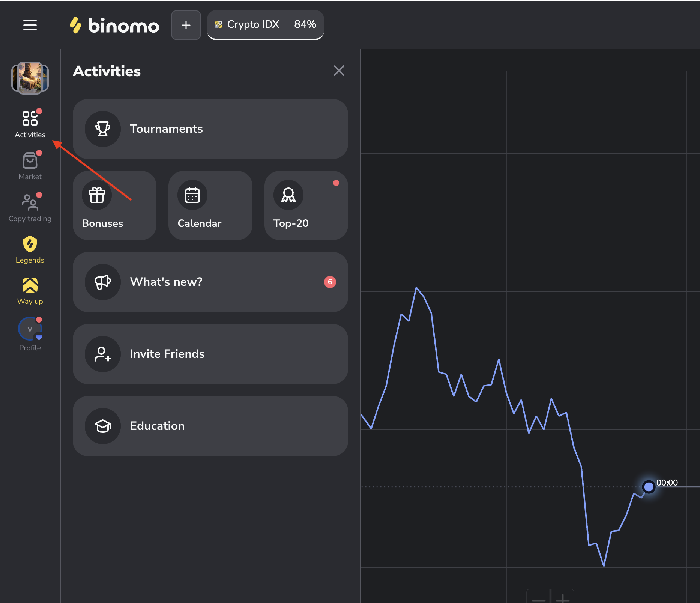Open Invite Friends
This screenshot has width=700, height=603.
210,354
